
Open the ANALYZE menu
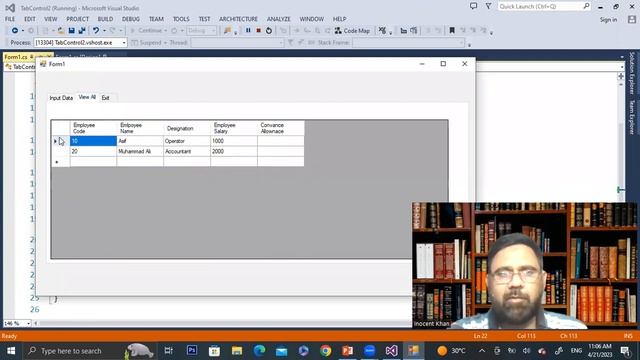point(279,19)
